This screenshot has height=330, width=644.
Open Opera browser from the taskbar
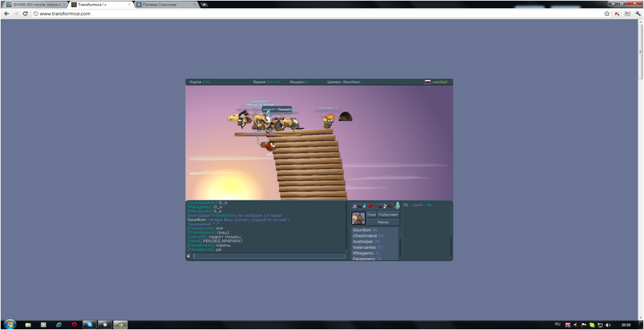tap(74, 325)
